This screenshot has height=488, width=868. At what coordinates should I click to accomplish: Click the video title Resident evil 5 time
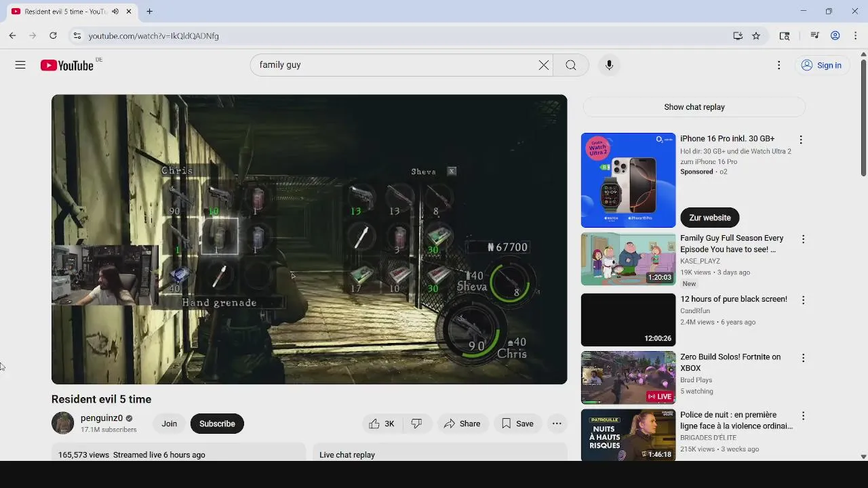(x=101, y=399)
